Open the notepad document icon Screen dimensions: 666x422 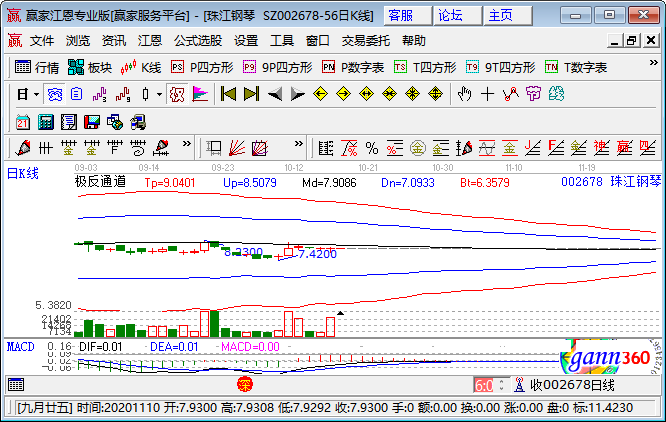tap(69, 122)
